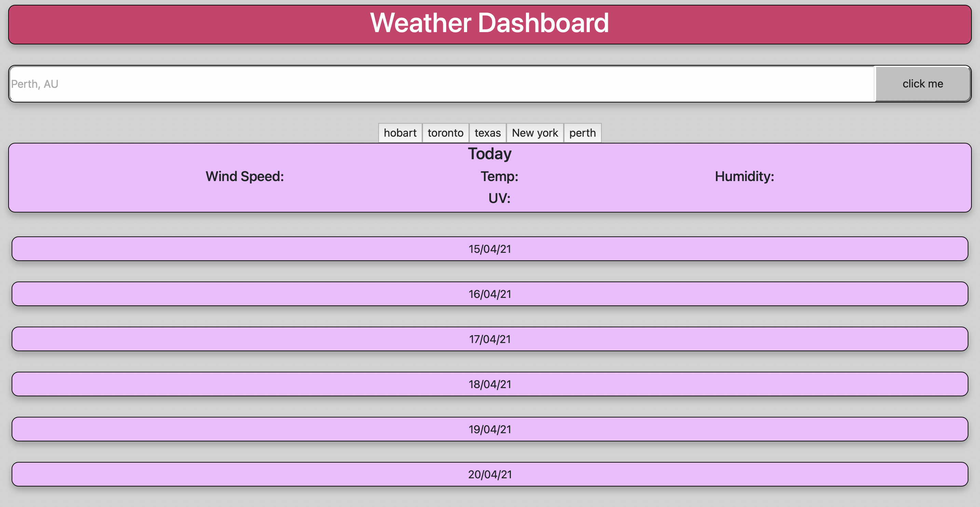Select the 16/04/21 forecast card
Viewport: 980px width, 507px height.
pyautogui.click(x=490, y=293)
